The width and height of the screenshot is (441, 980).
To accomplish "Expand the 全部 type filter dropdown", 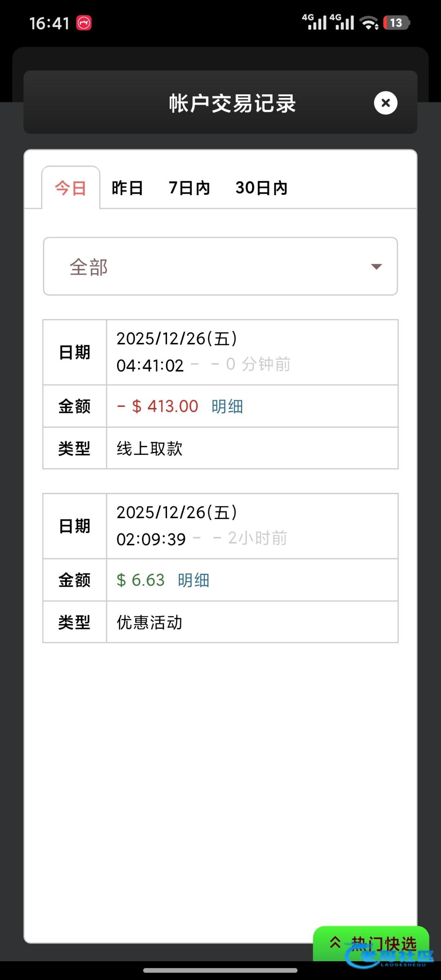I will 220,267.
